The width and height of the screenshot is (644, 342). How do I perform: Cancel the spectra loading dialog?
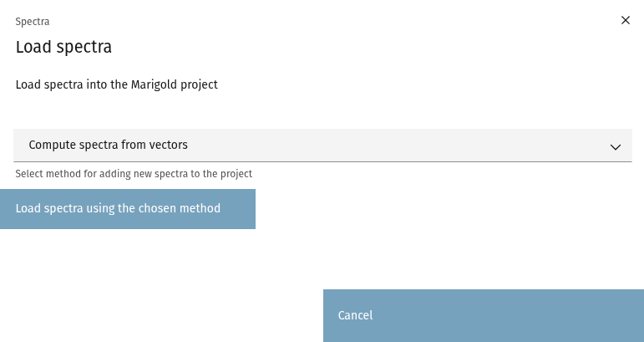[x=483, y=315]
